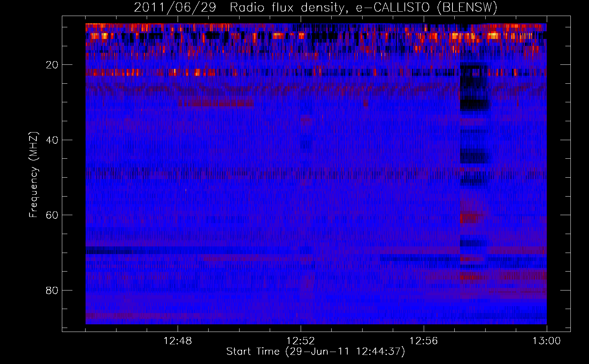Click the 12:56 time tick label
This screenshot has width=589, height=364.
click(424, 341)
